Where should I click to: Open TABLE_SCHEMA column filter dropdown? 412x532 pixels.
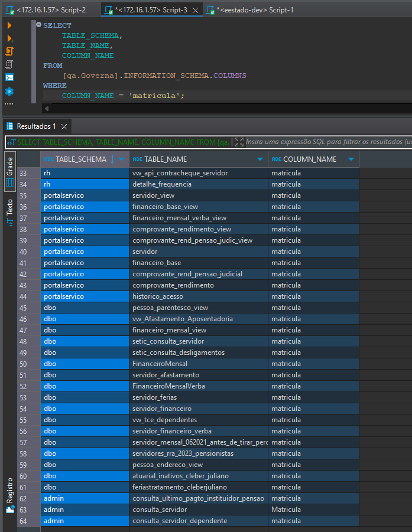coord(121,159)
